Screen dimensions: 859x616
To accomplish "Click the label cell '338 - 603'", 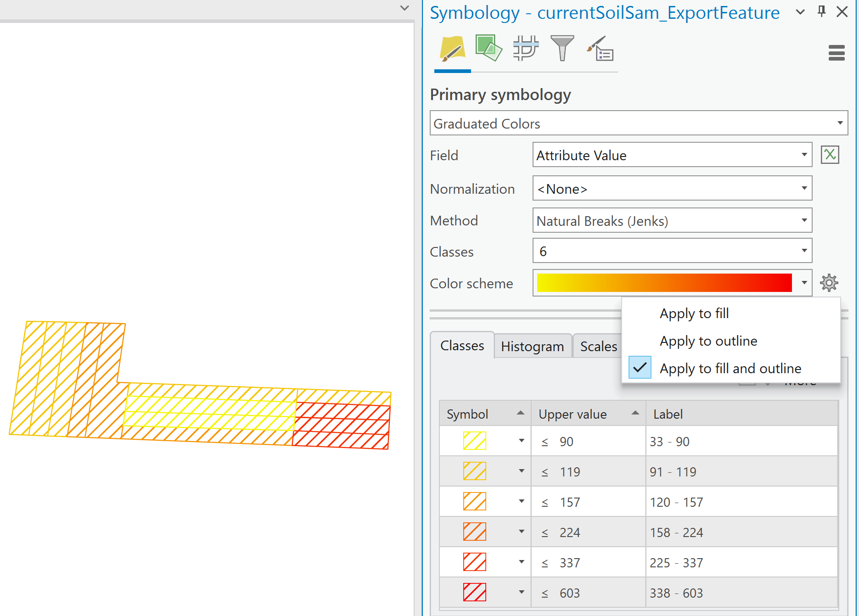I will point(742,593).
